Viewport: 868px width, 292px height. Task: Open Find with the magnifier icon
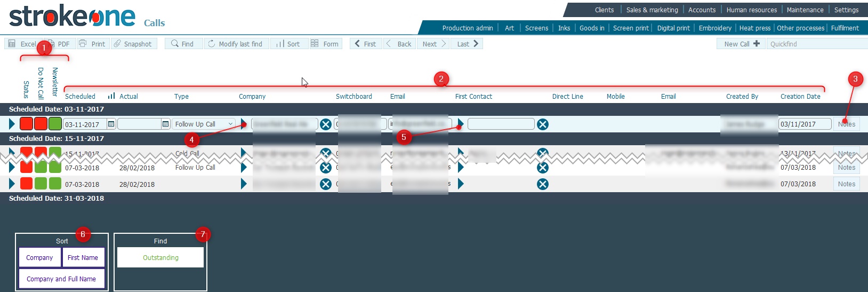[x=174, y=44]
